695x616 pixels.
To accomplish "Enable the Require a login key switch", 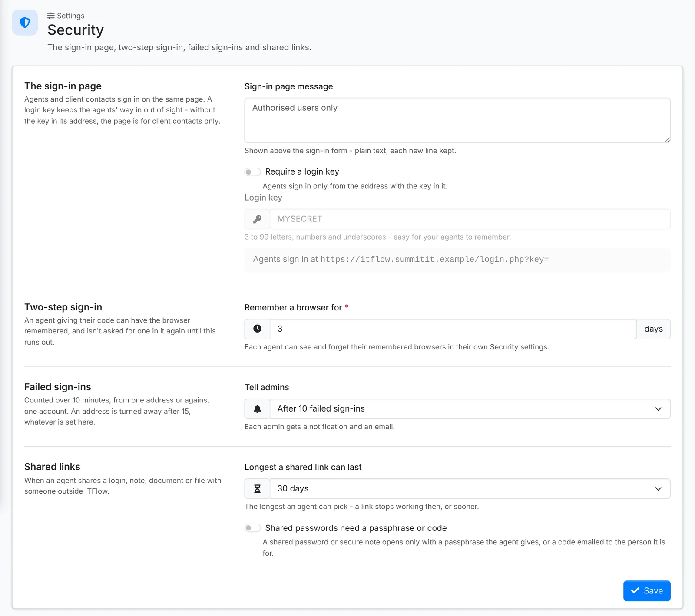I will 252,172.
